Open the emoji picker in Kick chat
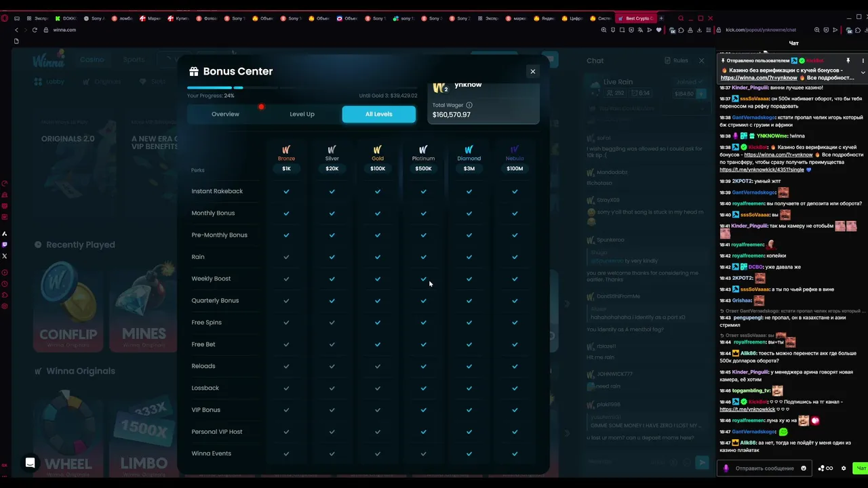 [804, 468]
